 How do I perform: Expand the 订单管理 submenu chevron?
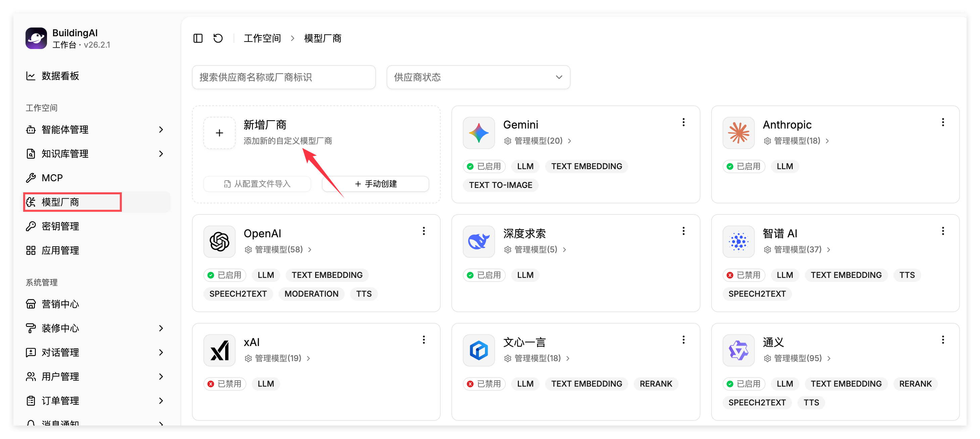coord(161,401)
